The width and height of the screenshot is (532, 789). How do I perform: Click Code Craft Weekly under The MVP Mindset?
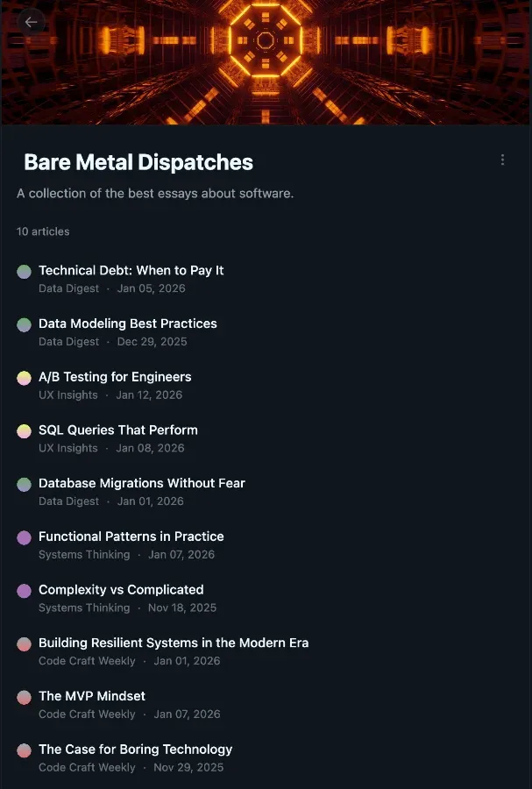coord(87,714)
